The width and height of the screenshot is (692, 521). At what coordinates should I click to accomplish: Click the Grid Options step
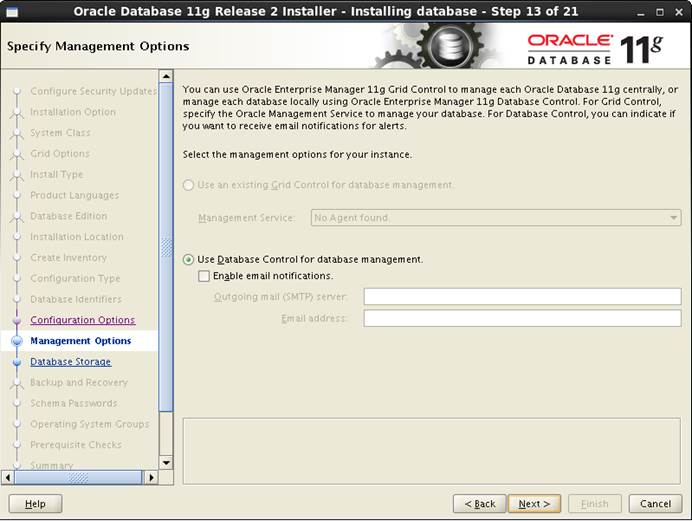(x=60, y=154)
